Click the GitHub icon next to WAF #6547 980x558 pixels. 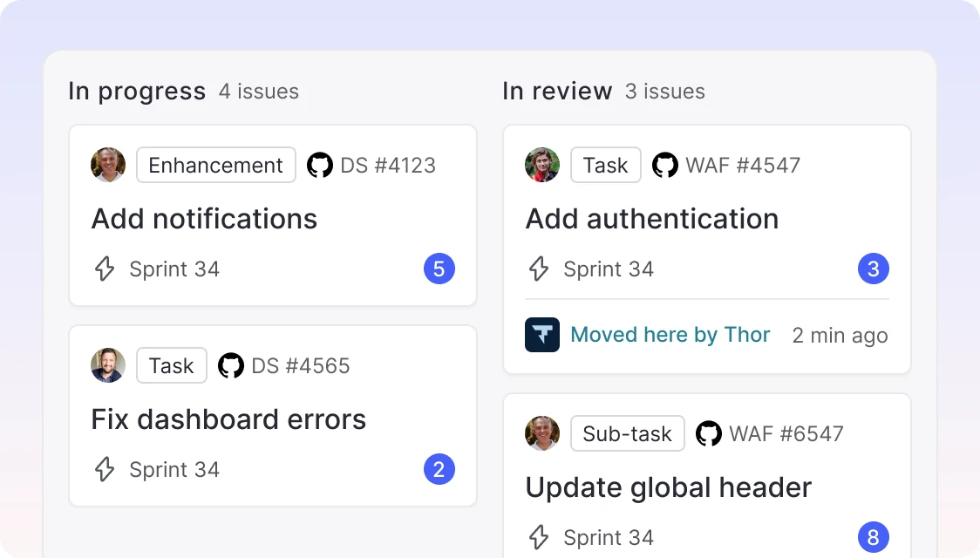coord(709,433)
